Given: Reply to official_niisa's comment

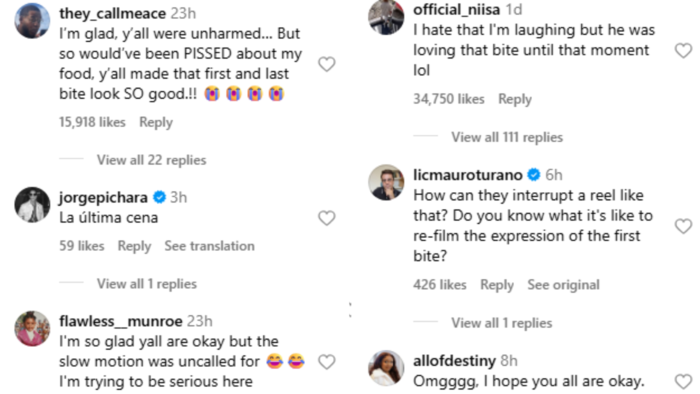Looking at the screenshot, I should (515, 99).
